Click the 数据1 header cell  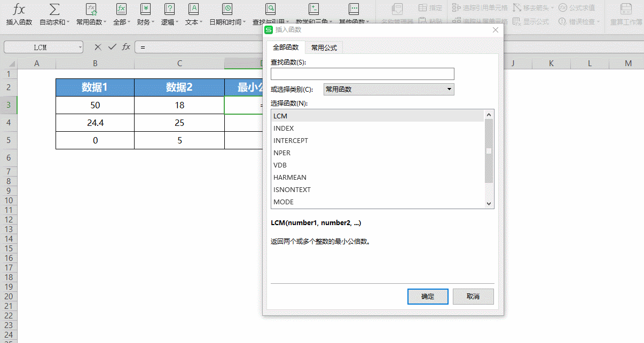pyautogui.click(x=95, y=87)
